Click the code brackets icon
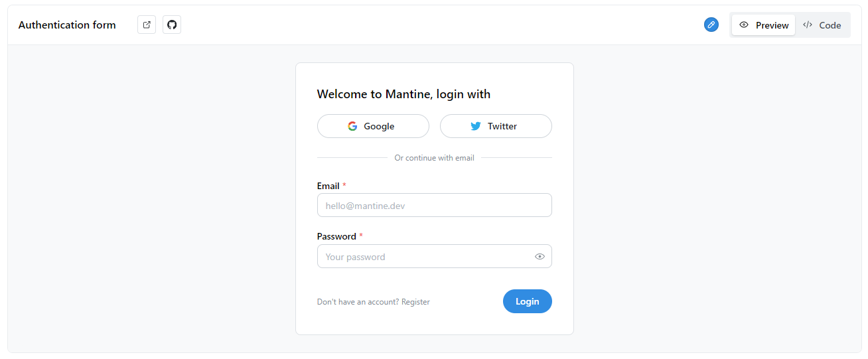 click(808, 25)
